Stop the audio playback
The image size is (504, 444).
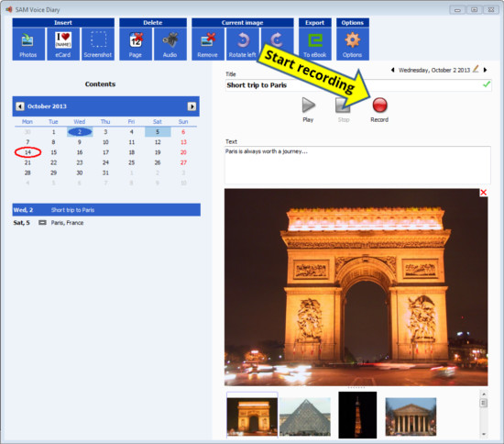[x=343, y=110]
